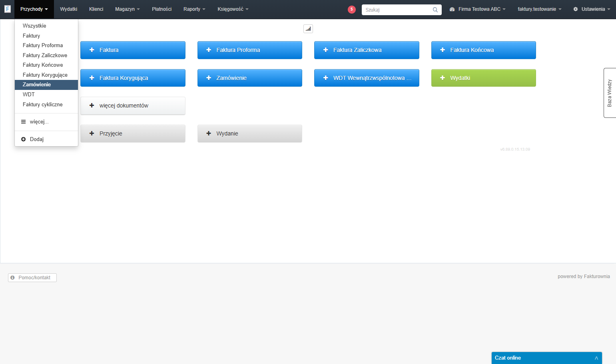
Task: Add a new Faktura Proforma
Action: [250, 50]
